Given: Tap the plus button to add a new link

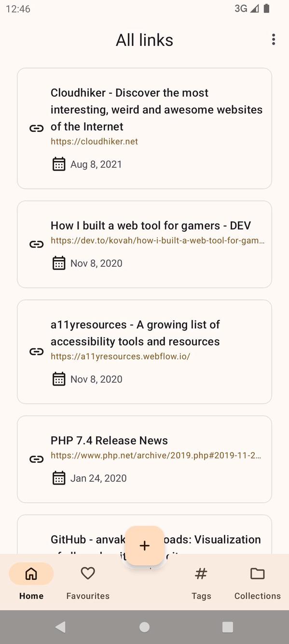Looking at the screenshot, I should [144, 545].
